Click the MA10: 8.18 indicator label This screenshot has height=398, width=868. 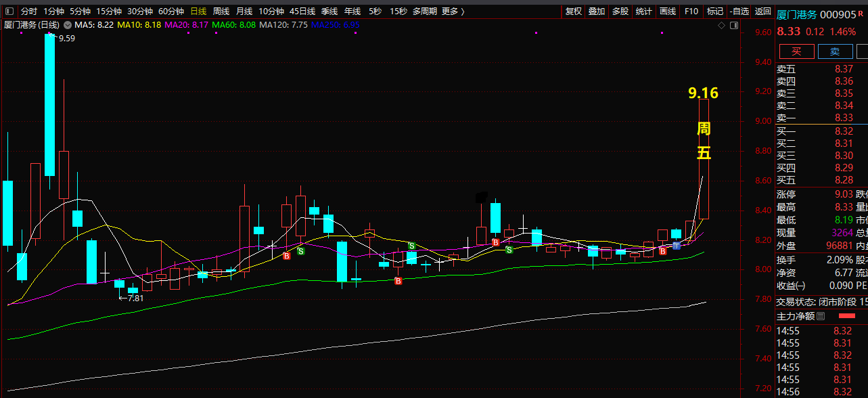click(x=139, y=25)
